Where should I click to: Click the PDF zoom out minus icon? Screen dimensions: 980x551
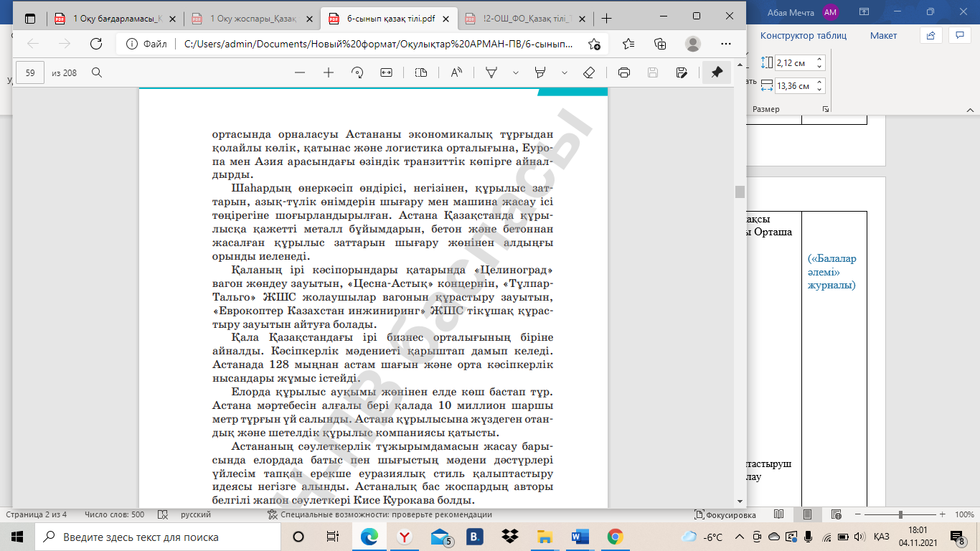(x=300, y=72)
